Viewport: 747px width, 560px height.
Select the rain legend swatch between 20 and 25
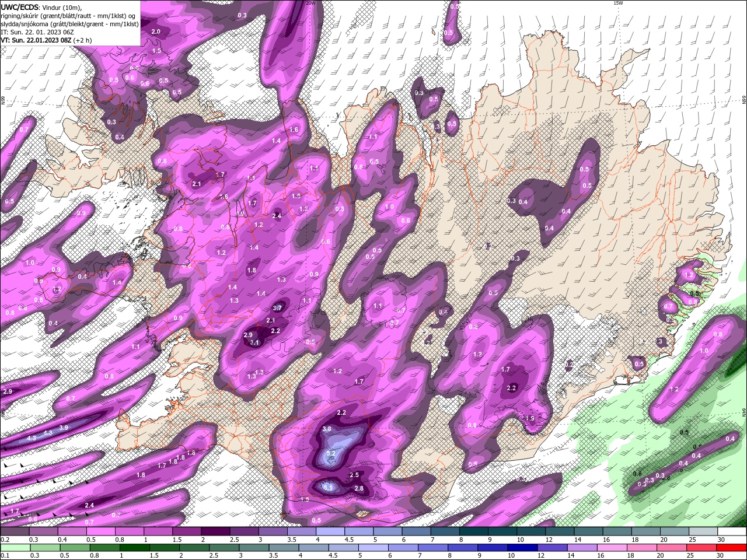671,548
